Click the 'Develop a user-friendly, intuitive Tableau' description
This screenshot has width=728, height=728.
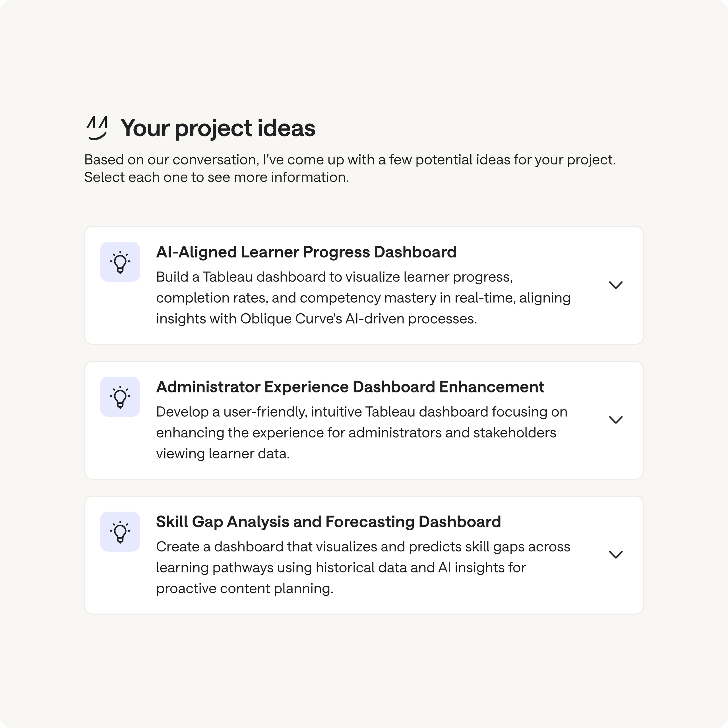click(362, 433)
